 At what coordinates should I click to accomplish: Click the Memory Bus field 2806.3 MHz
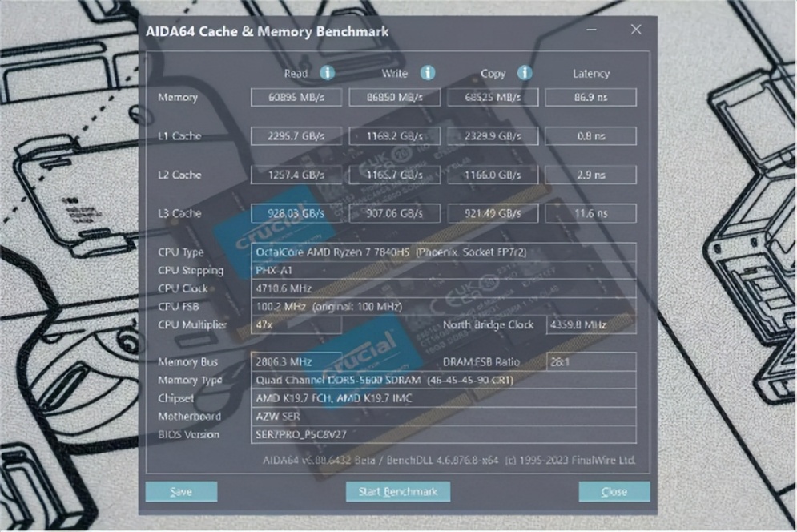pos(296,361)
